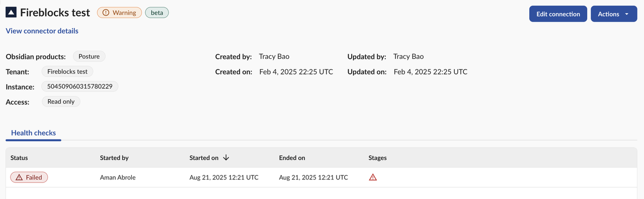
Task: Click the Fireblocks triangle logo icon
Action: tap(11, 13)
